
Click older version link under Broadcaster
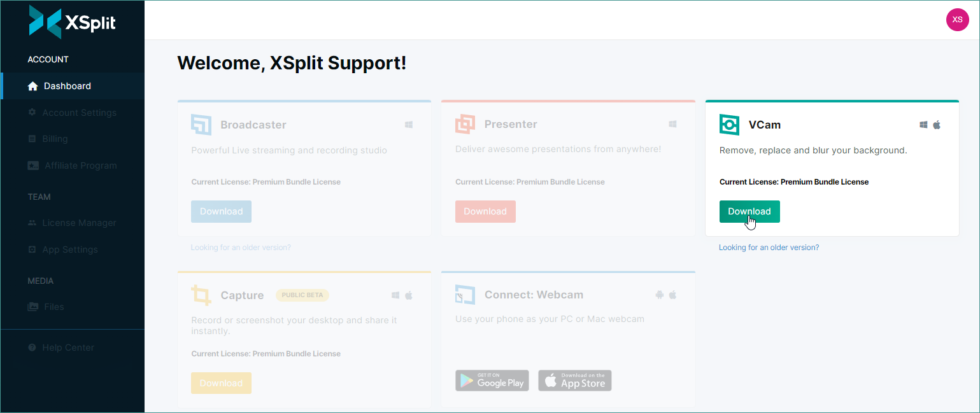click(241, 248)
